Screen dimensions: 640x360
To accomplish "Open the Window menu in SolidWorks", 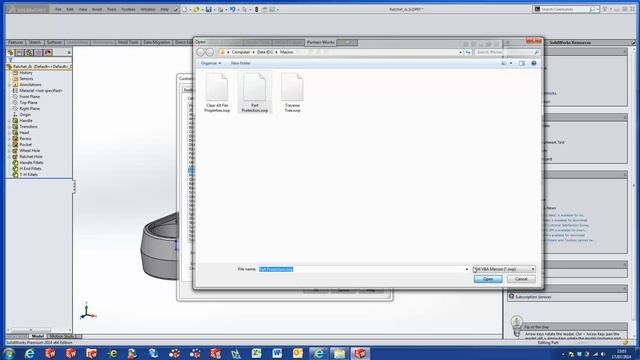I will (x=148, y=9).
